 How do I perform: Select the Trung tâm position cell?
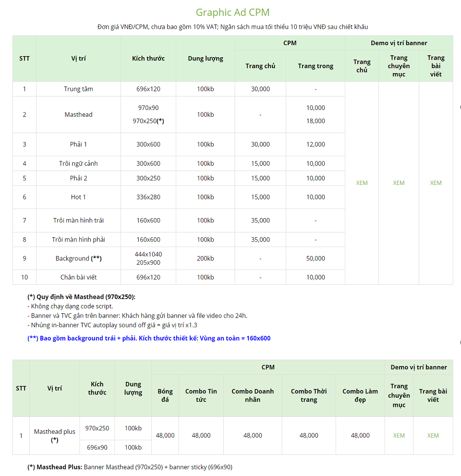78,89
